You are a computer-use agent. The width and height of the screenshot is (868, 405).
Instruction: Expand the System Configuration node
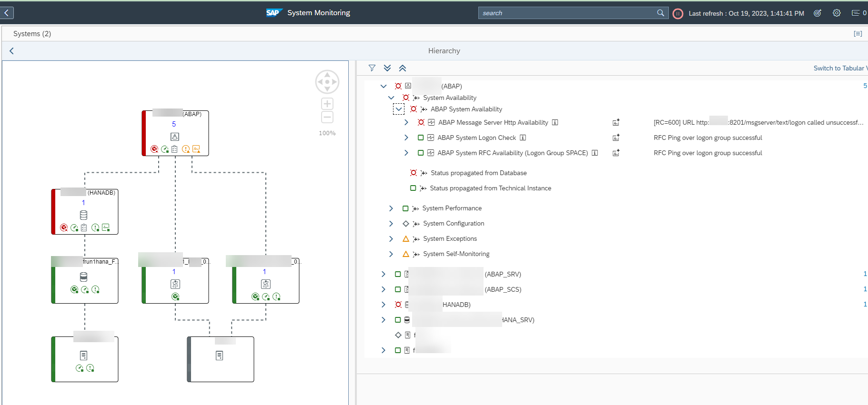click(x=391, y=224)
